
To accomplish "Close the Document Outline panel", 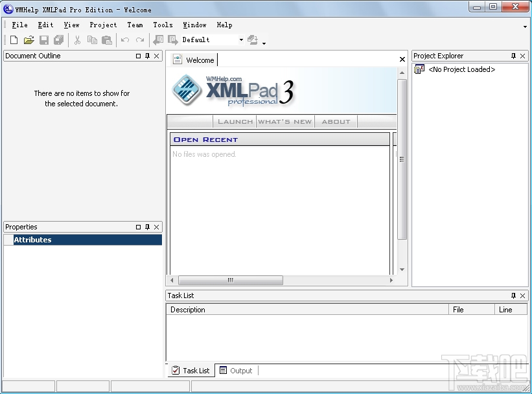I will (x=156, y=56).
